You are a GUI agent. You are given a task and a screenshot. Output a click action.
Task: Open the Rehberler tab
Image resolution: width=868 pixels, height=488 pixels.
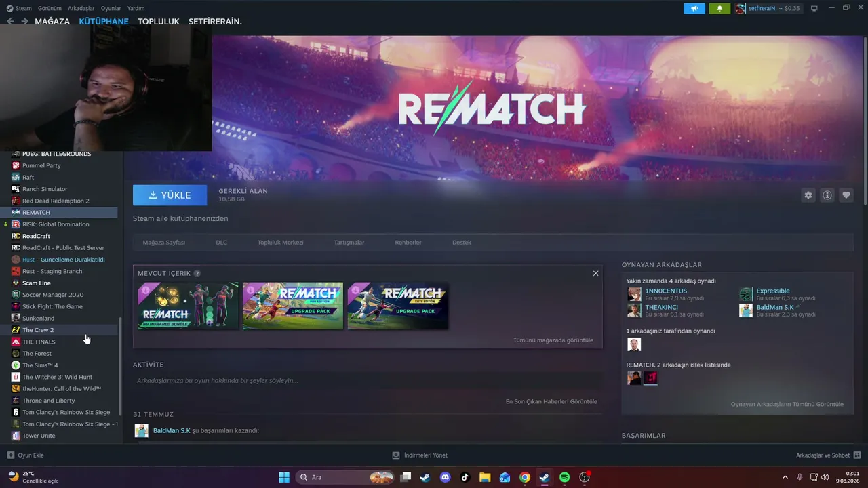point(408,242)
